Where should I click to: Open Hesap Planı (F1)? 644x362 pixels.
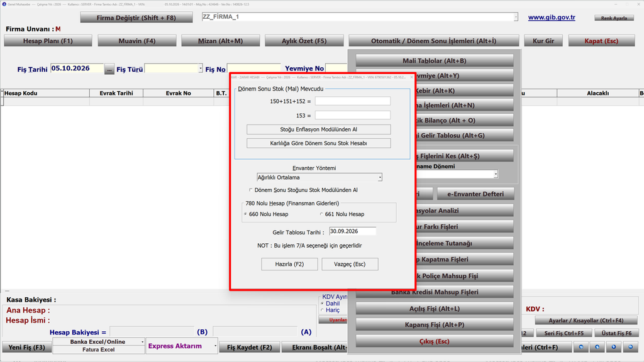click(48, 41)
